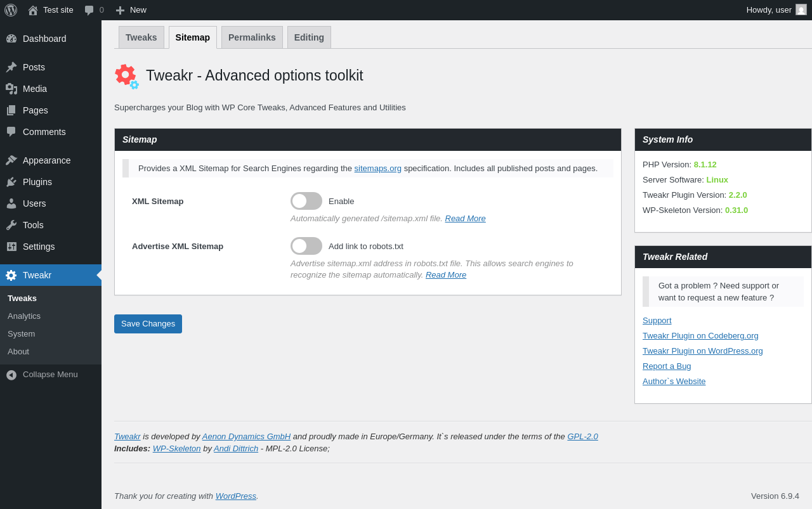Click the user avatar near Howdy

coord(801,10)
